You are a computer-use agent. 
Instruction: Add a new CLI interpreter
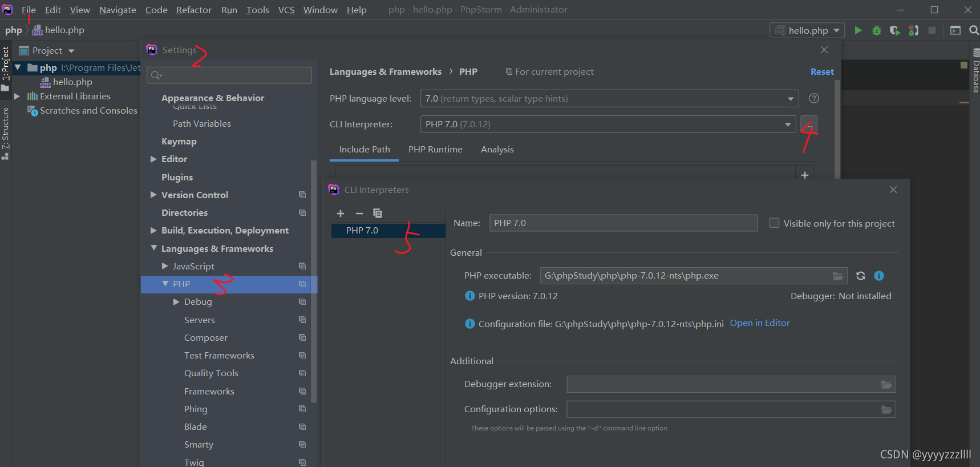pyautogui.click(x=341, y=213)
